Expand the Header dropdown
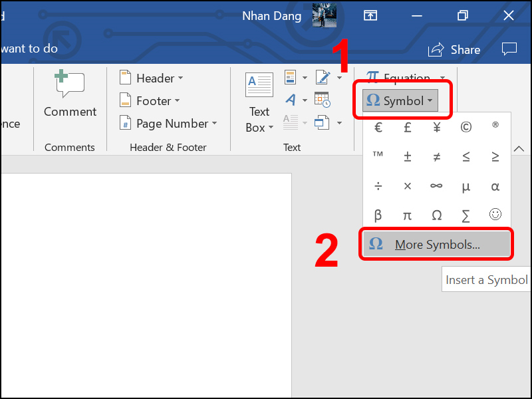Image resolution: width=532 pixels, height=399 pixels. [x=150, y=78]
